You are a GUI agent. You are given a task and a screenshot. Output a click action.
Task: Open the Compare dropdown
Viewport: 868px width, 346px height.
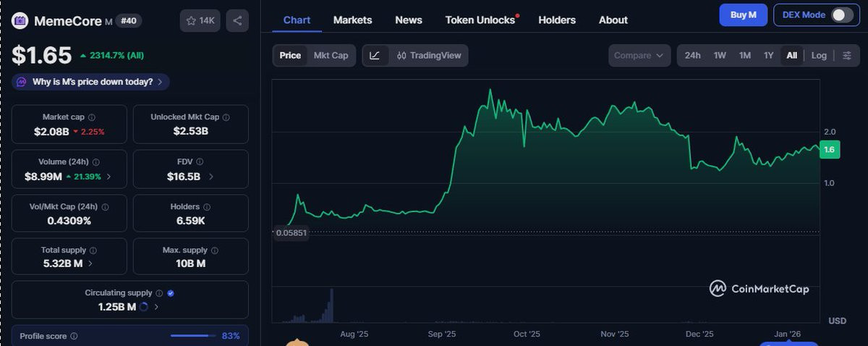[639, 55]
